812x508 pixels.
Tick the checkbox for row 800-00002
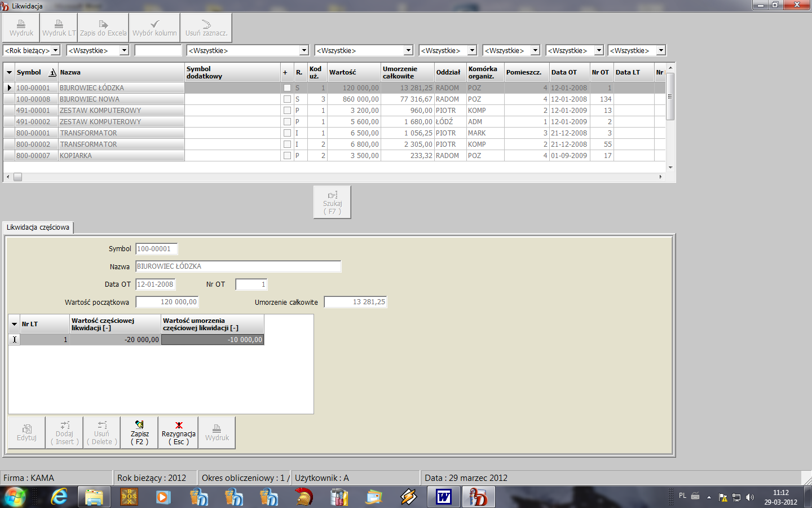[287, 144]
